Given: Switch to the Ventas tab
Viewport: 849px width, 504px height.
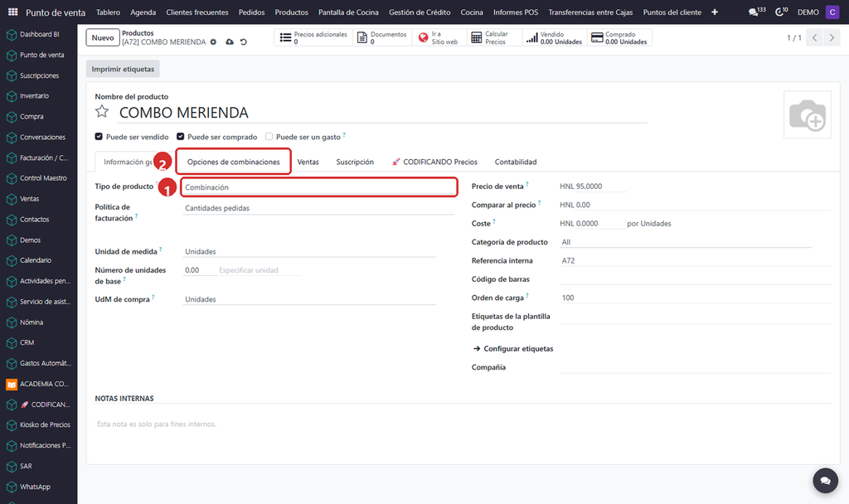Looking at the screenshot, I should [x=308, y=162].
